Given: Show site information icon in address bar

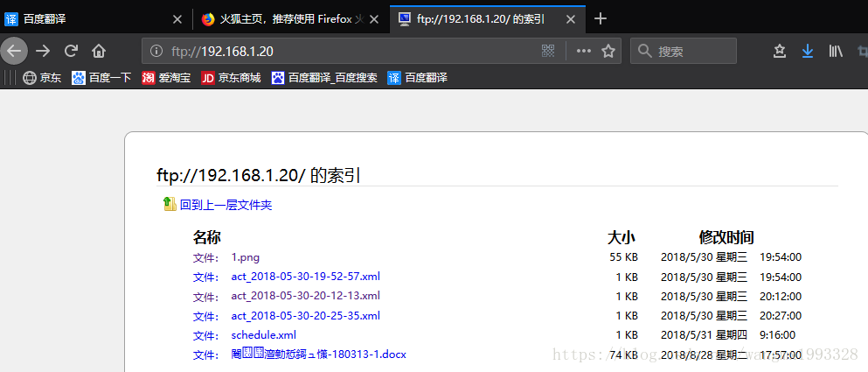Looking at the screenshot, I should 156,52.
